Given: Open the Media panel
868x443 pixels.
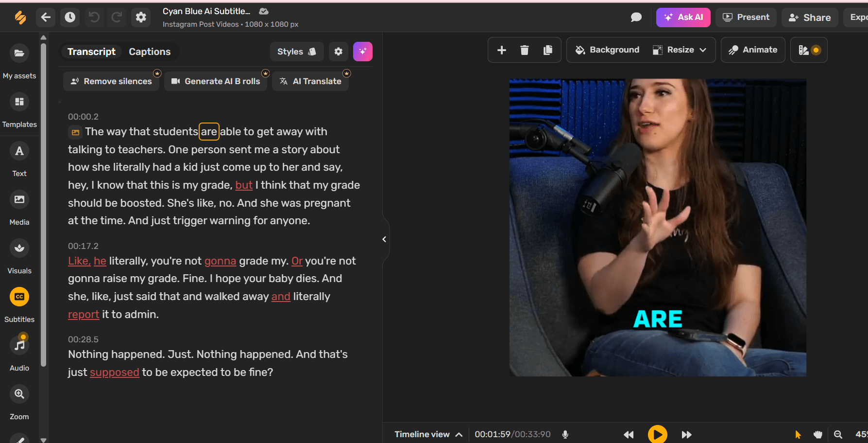Looking at the screenshot, I should point(19,208).
